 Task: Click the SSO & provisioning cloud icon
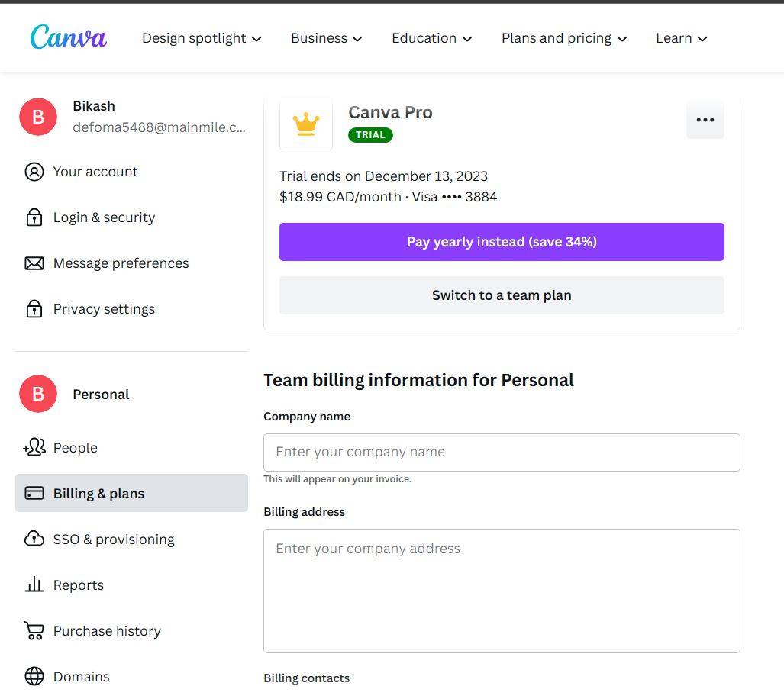pyautogui.click(x=34, y=540)
